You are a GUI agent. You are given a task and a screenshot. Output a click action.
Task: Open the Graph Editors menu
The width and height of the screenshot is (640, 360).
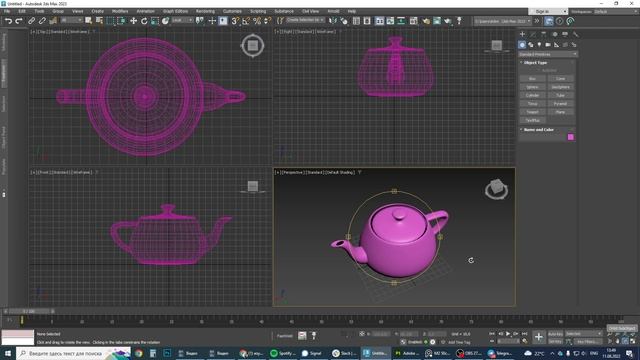coord(176,11)
